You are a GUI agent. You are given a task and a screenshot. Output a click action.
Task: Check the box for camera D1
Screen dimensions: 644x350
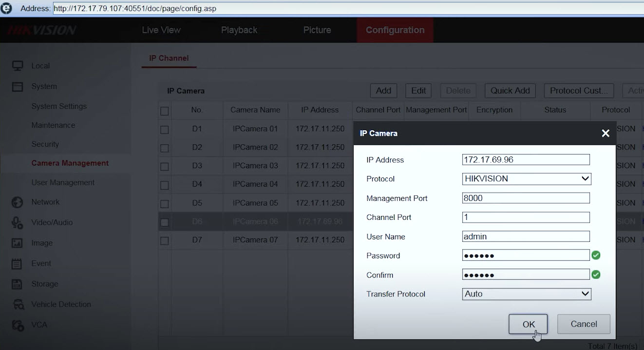pos(165,130)
